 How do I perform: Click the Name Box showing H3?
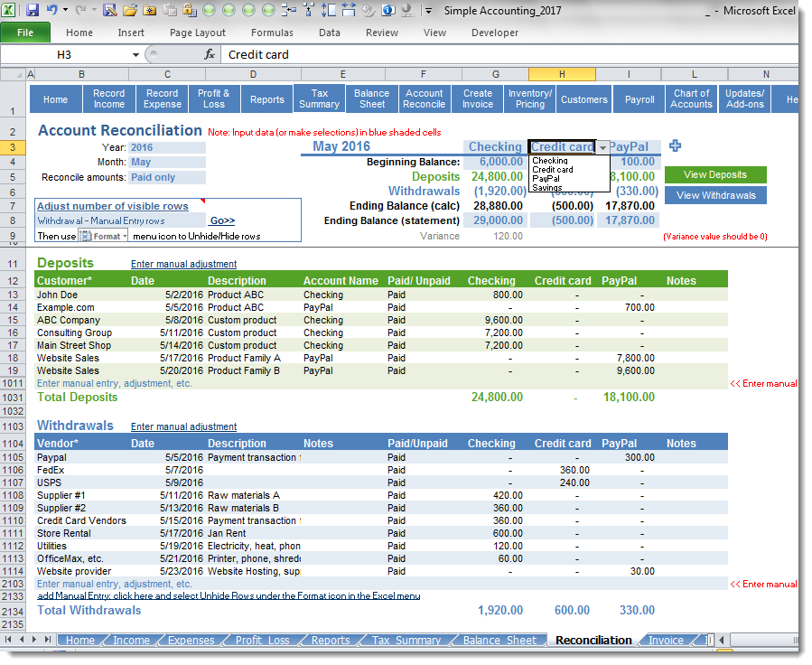coord(64,54)
